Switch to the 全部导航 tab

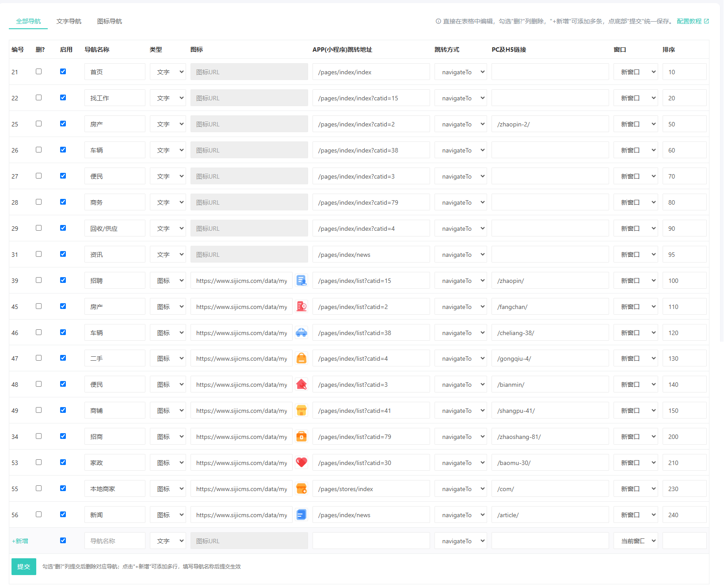coord(28,21)
